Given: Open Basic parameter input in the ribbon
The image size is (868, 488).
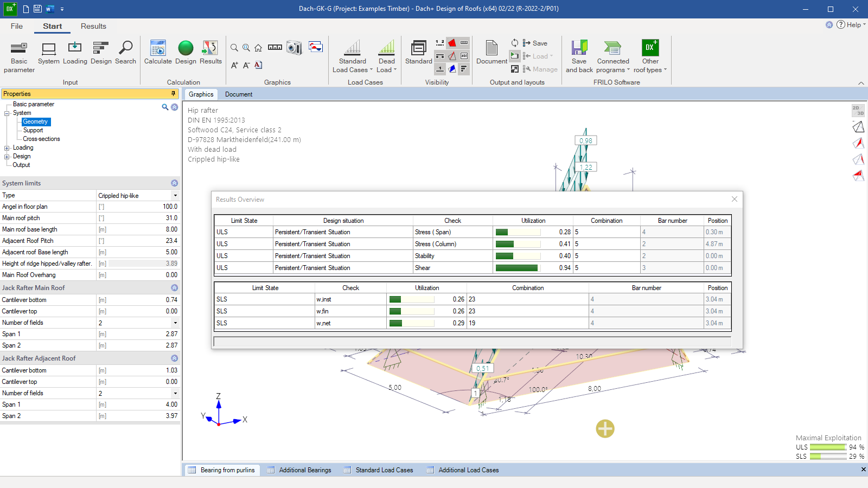Looking at the screenshot, I should point(19,57).
